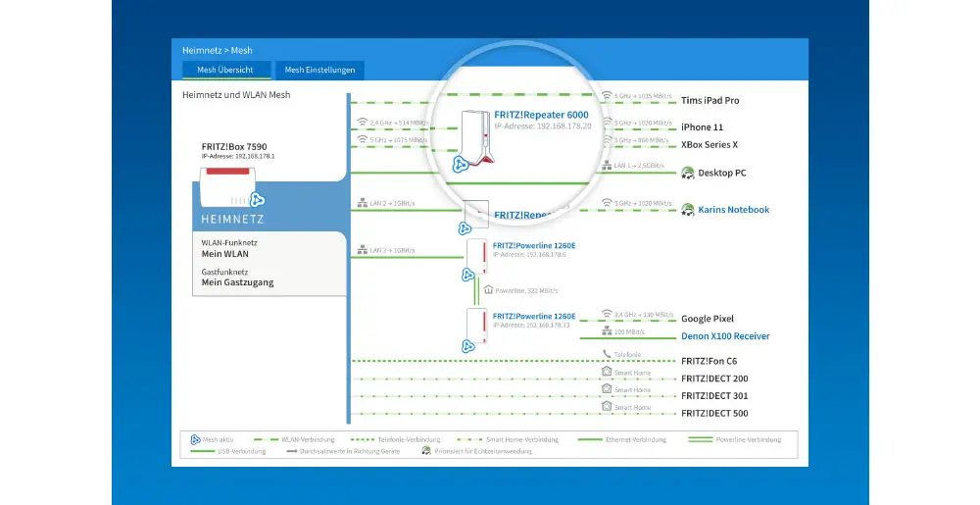Click Wi-Fi icon of 5 GHz 1075 MBit/s link
The image size is (980, 505).
click(362, 138)
